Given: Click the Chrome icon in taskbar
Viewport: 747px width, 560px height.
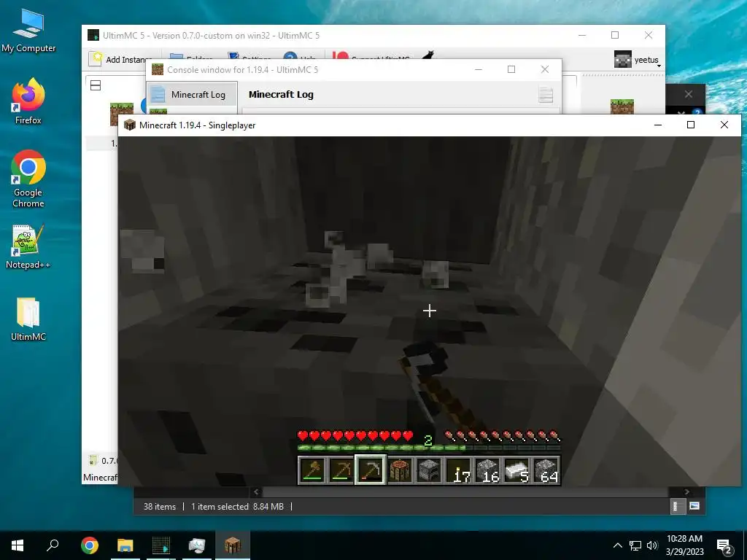Looking at the screenshot, I should click(90, 545).
